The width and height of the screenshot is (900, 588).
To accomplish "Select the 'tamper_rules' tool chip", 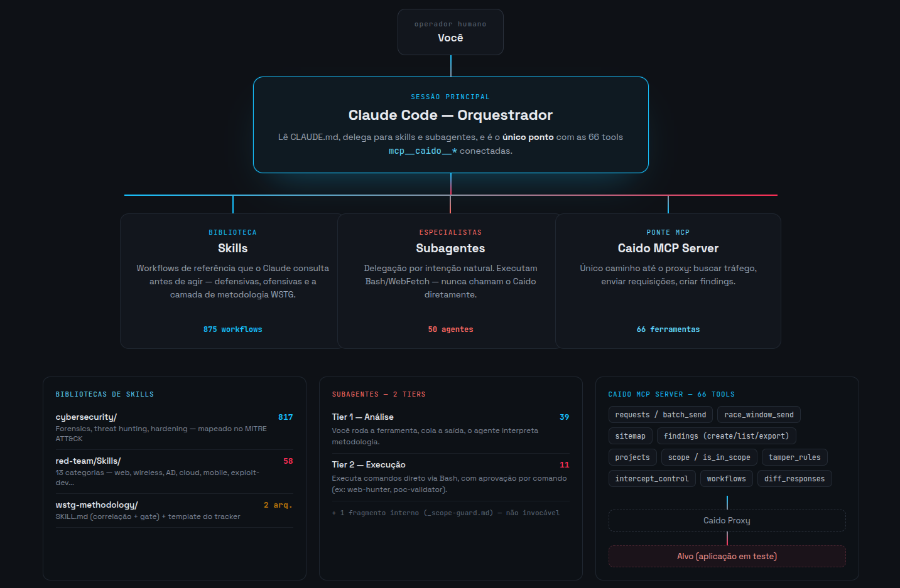I will pyautogui.click(x=794, y=457).
